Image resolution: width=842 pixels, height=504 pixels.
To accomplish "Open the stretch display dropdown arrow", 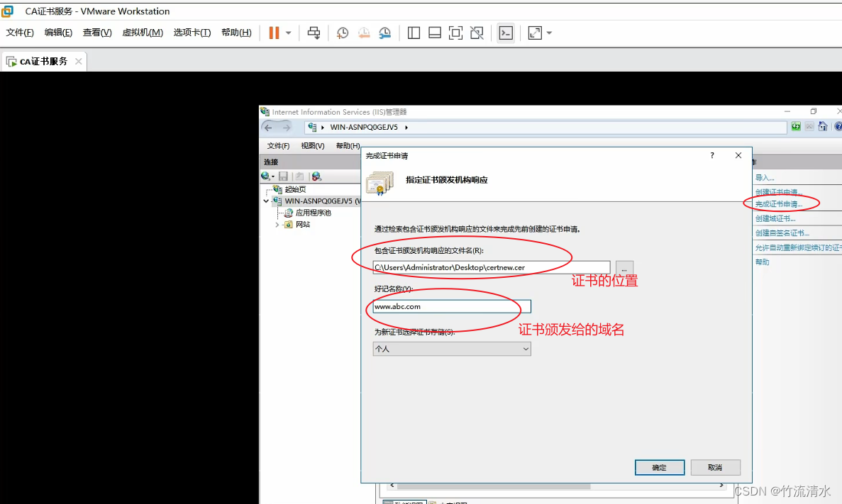I will tap(549, 33).
